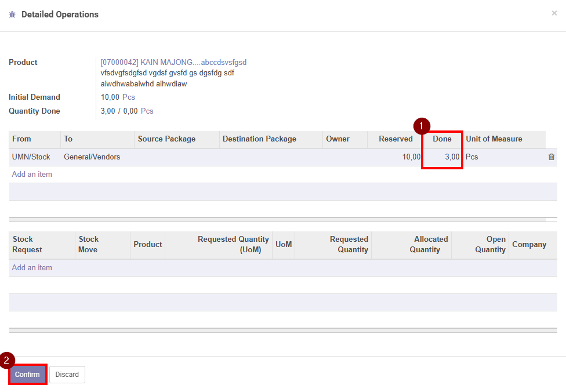566x392 pixels.
Task: Click the Reserved quantity 10,00 cell
Action: pyautogui.click(x=396, y=157)
